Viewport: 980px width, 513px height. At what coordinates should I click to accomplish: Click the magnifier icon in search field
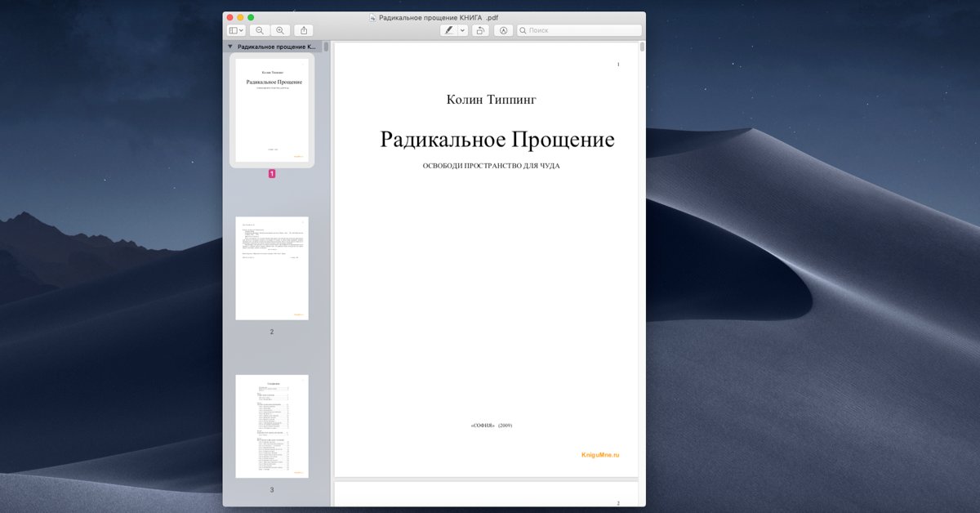(523, 30)
